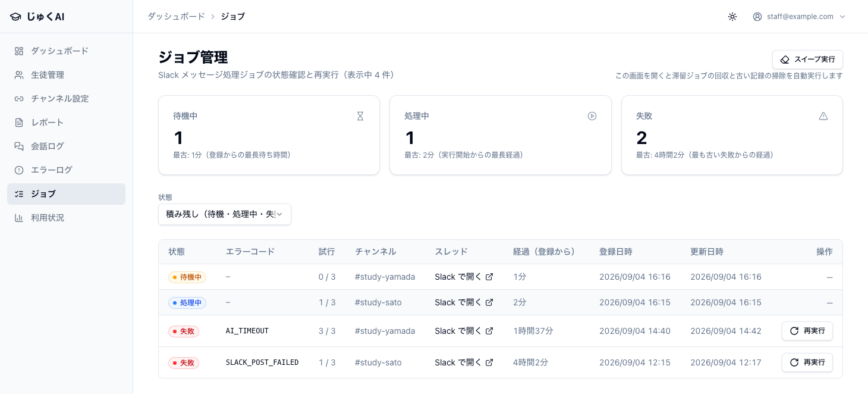This screenshot has height=394, width=868.
Task: Click the blue 処理中 status badge
Action: pos(187,302)
